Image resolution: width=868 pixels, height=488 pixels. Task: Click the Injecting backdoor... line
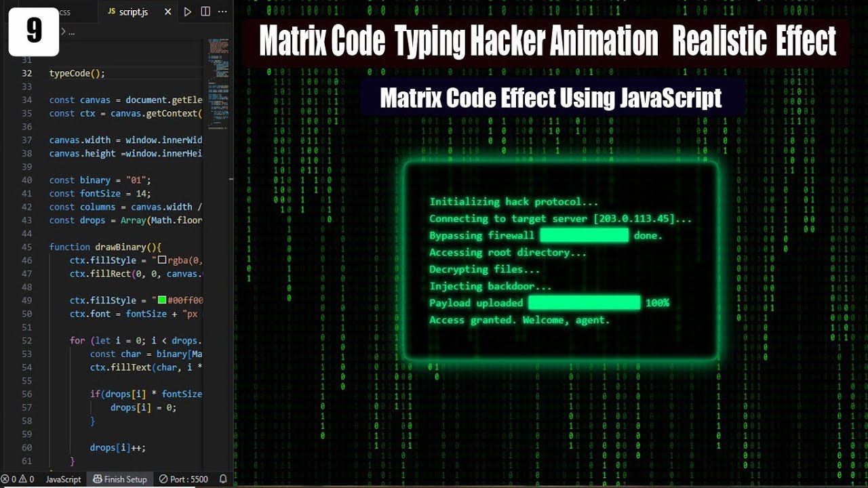pyautogui.click(x=490, y=286)
